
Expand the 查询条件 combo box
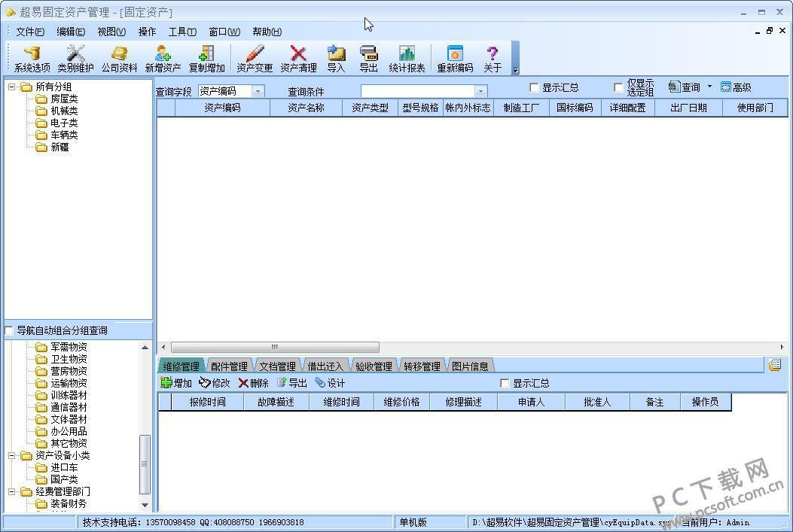point(480,91)
